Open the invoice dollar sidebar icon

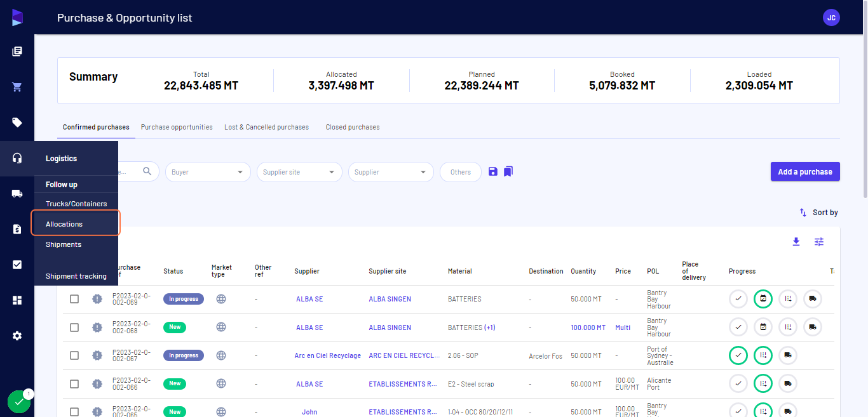(17, 229)
